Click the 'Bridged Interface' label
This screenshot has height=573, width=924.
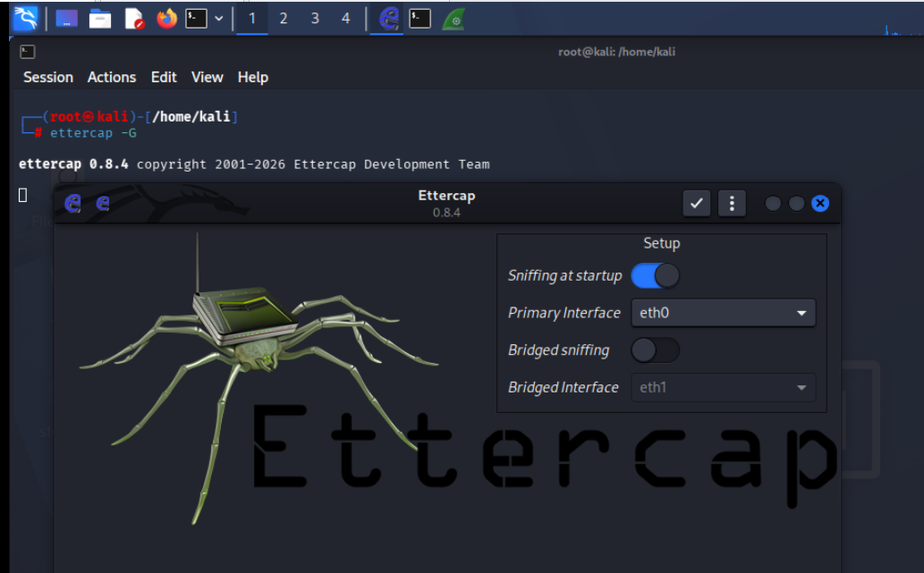point(564,387)
